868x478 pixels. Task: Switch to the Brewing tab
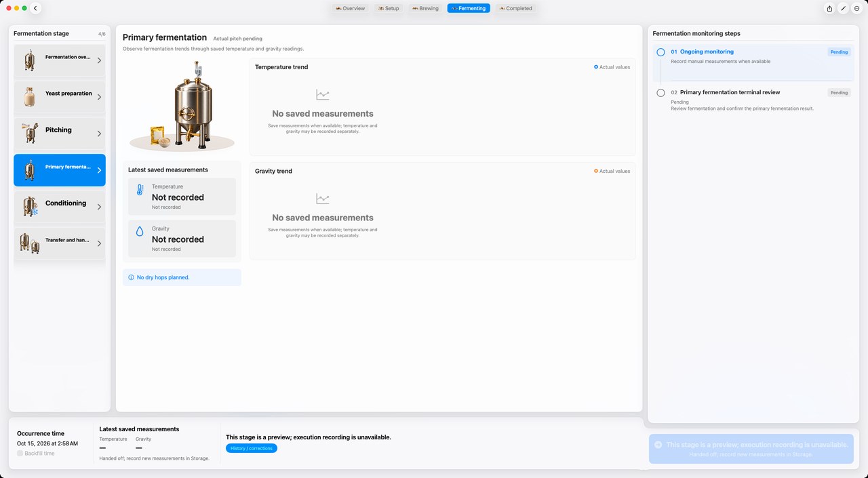click(425, 8)
